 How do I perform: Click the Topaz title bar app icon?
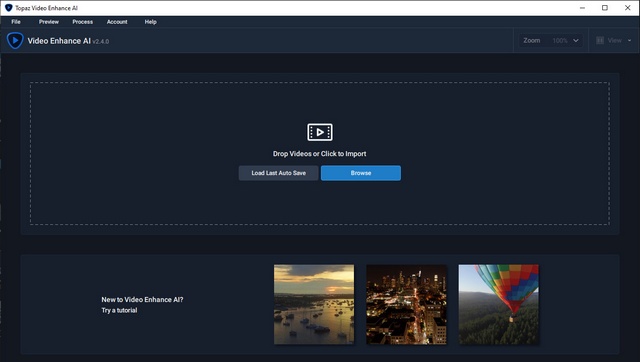[x=8, y=8]
